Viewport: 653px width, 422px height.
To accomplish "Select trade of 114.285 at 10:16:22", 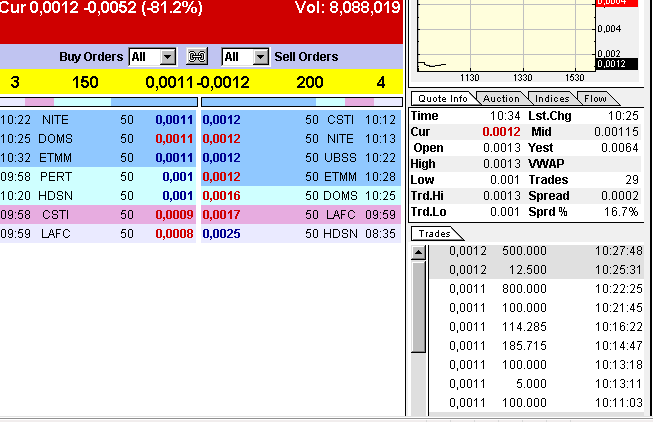I will tap(537, 327).
